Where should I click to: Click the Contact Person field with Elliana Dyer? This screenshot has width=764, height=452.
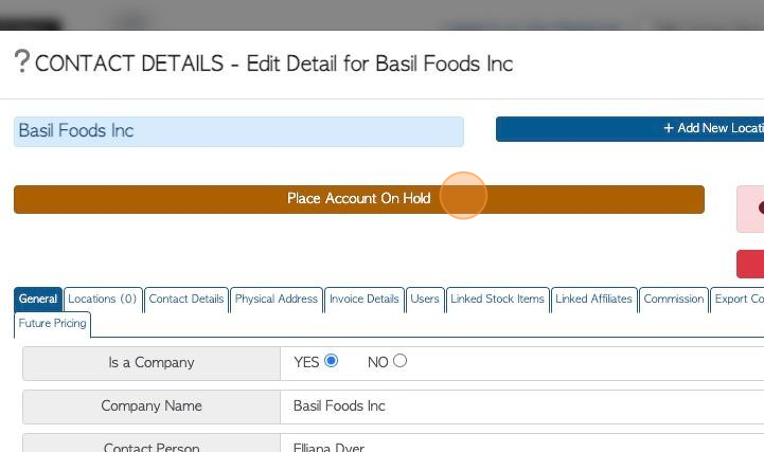(522, 443)
